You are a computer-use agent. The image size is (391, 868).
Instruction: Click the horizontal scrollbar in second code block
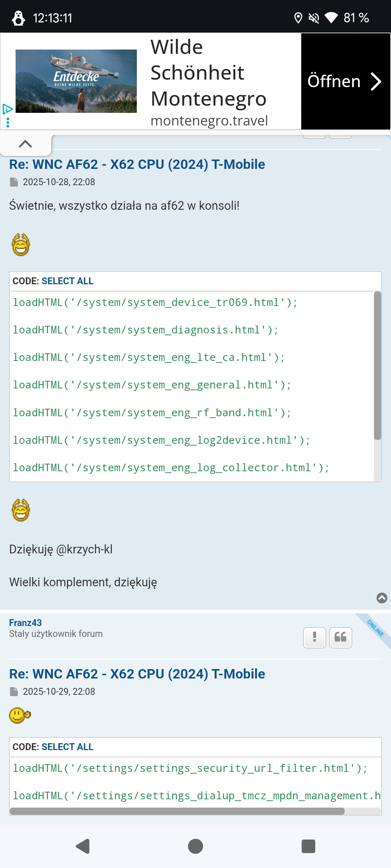(177, 811)
